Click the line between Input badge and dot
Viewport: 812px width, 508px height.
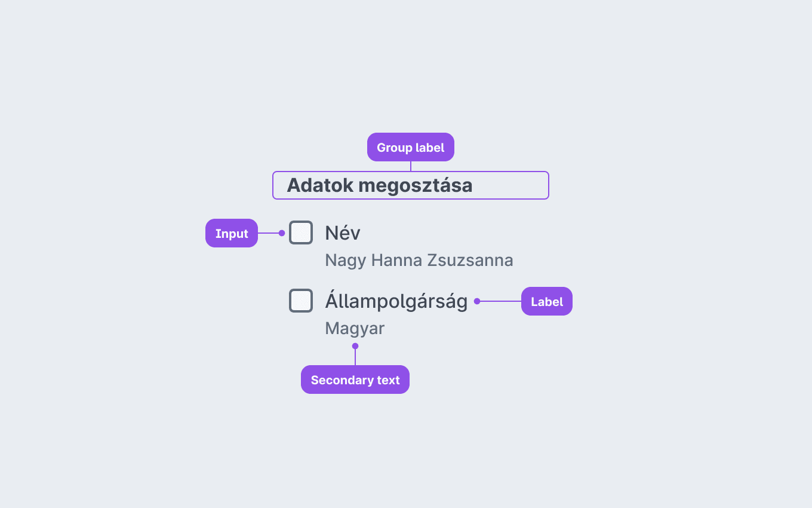(268, 233)
